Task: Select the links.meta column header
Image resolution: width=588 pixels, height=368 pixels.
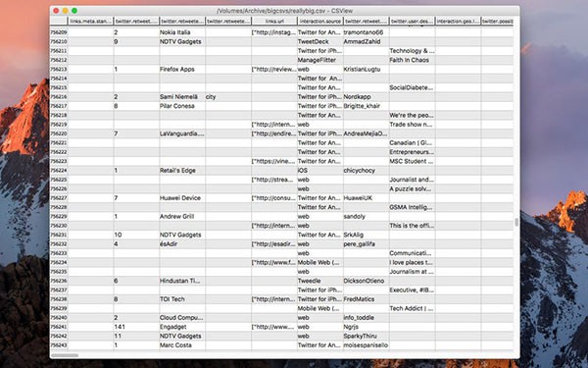Action: [x=91, y=22]
